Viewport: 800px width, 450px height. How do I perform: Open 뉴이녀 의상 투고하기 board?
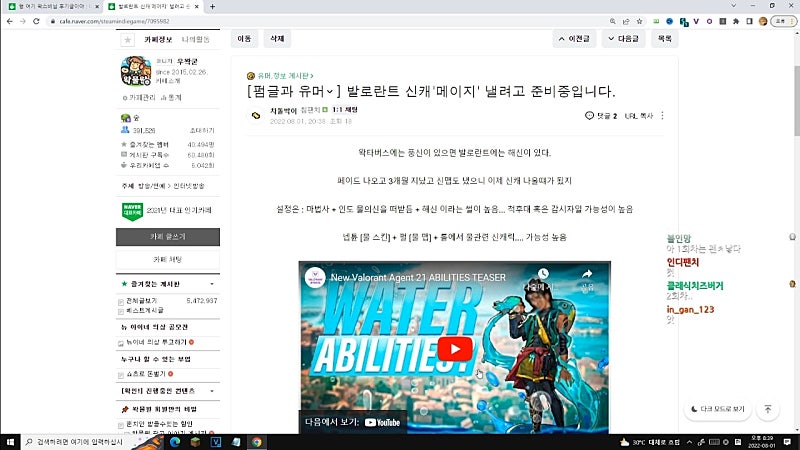[x=157, y=342]
